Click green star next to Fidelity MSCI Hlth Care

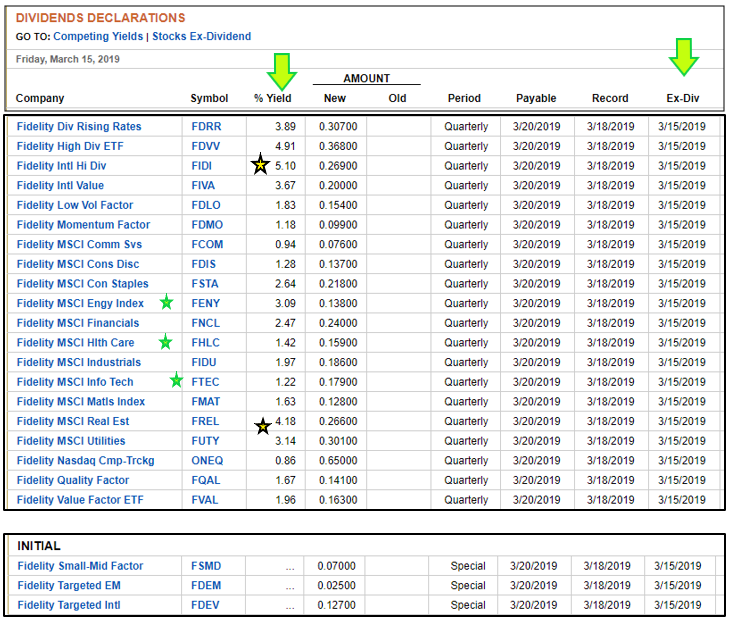(x=165, y=342)
